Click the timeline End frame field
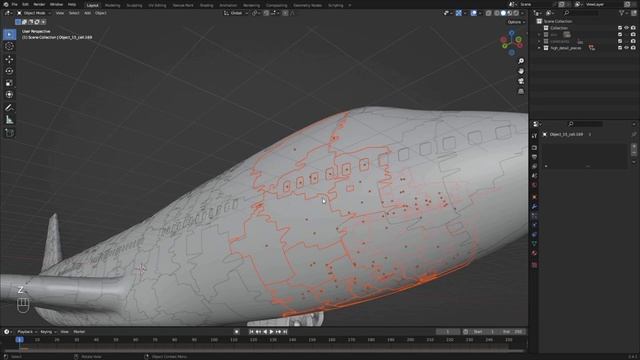Screen dimensions: 640x360 pyautogui.click(x=513, y=332)
